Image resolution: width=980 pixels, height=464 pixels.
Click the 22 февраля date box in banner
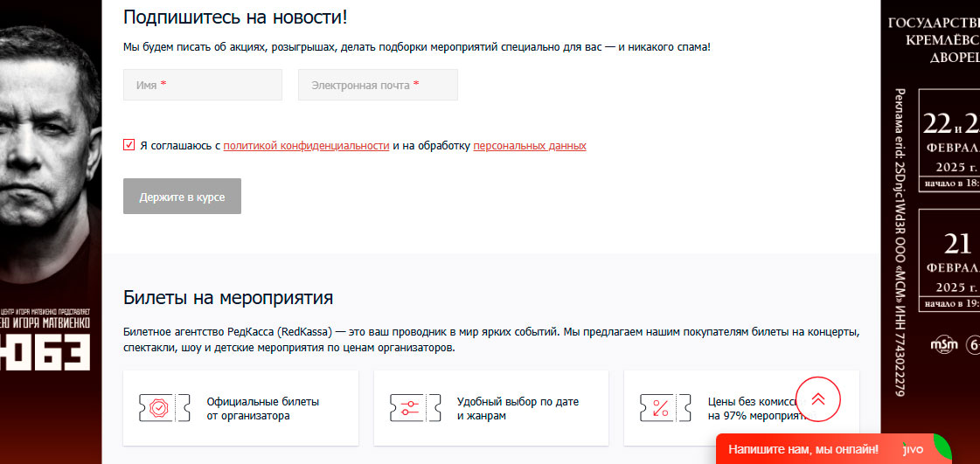[949, 140]
